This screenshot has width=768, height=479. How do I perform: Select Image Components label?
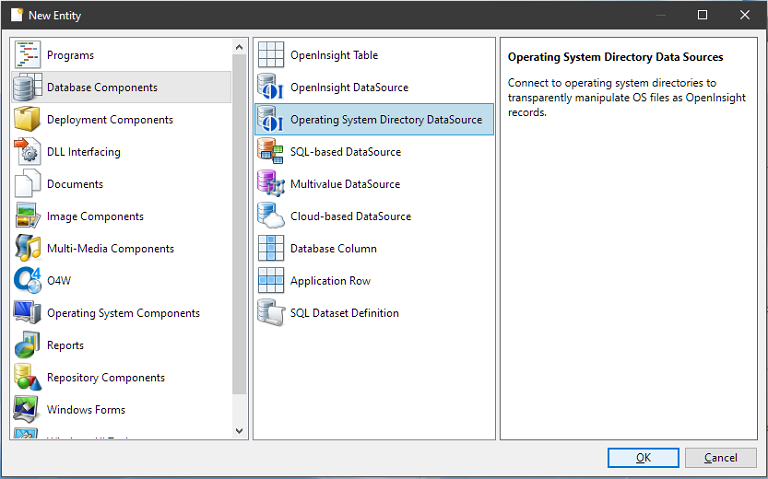coord(96,216)
